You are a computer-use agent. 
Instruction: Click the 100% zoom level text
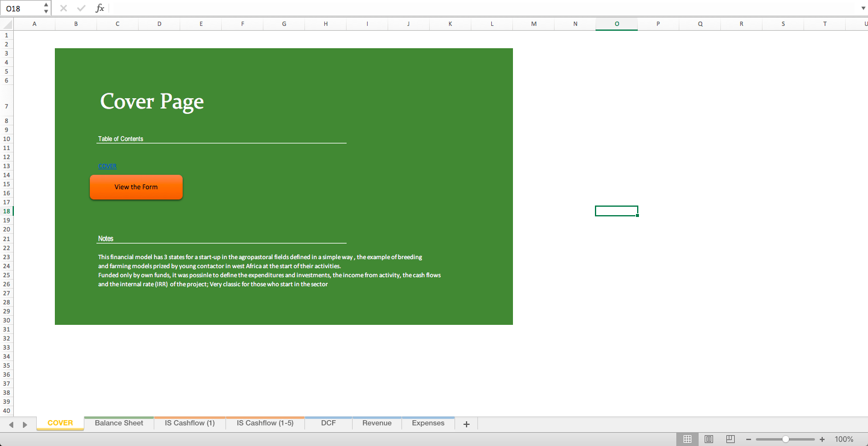pos(844,439)
